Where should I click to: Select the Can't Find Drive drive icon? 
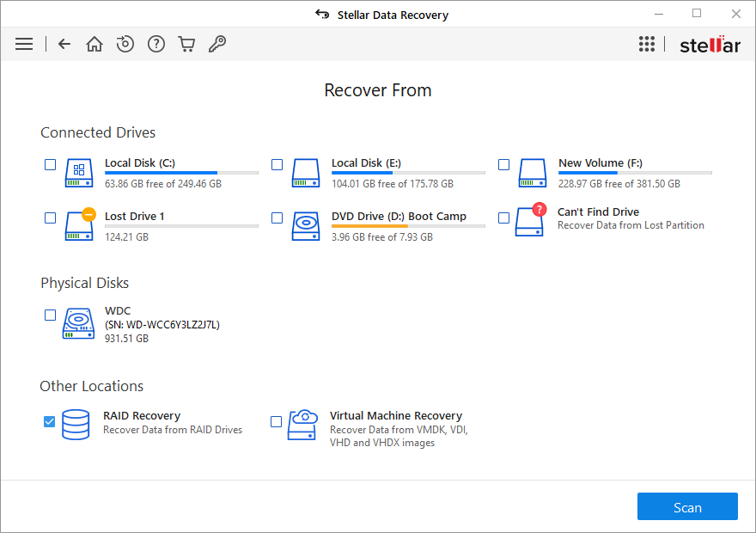coord(529,221)
